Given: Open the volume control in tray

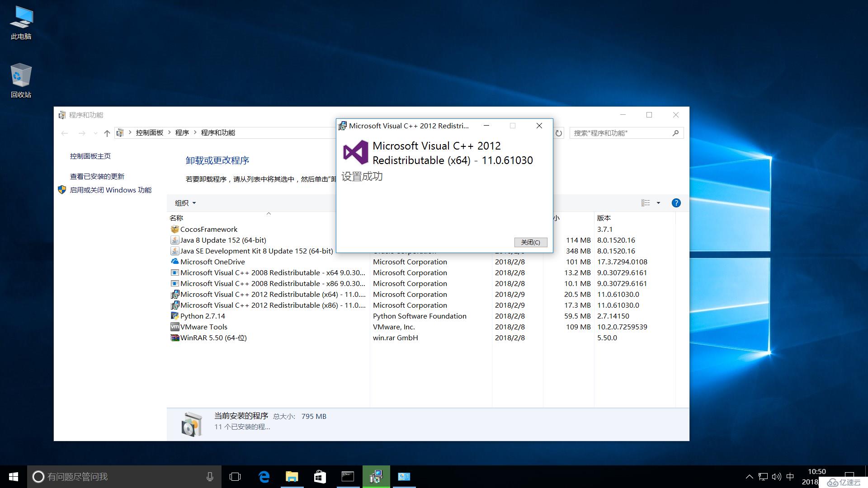Looking at the screenshot, I should pos(777,477).
